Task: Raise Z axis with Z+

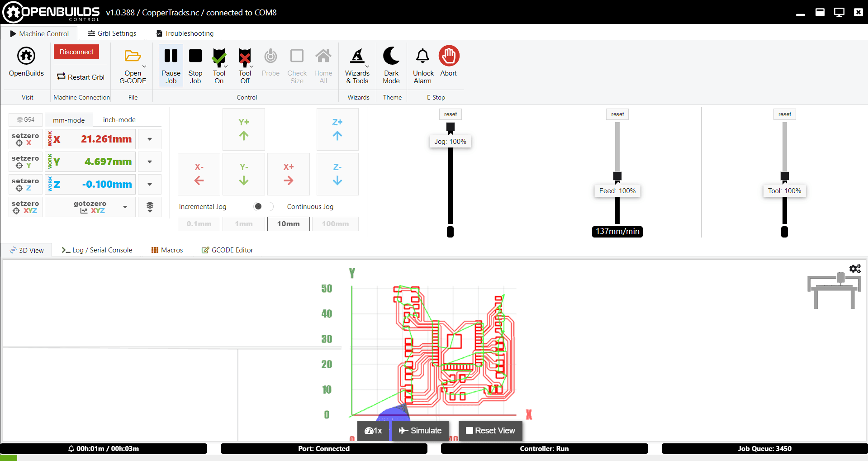Action: pos(337,129)
